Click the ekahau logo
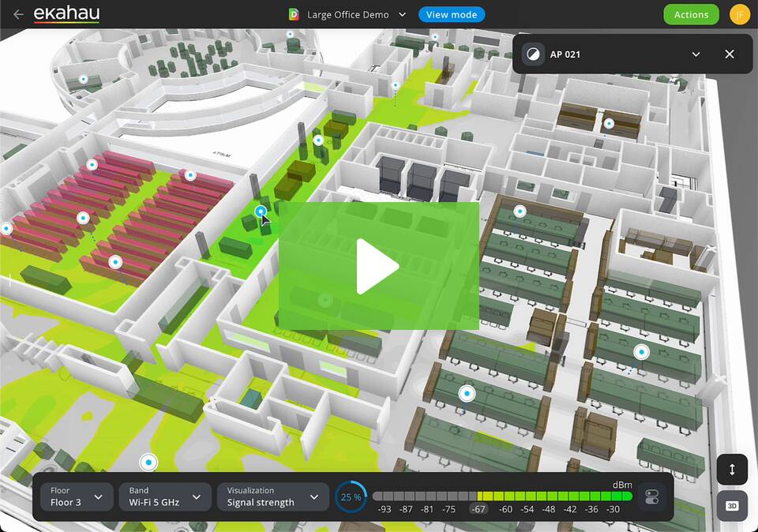This screenshot has height=532, width=758. click(x=66, y=14)
